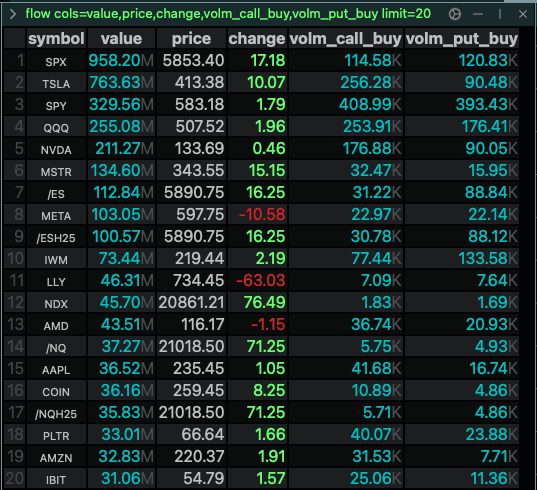The image size is (537, 490).
Task: Select the LLY symbol cell
Action: 56,280
